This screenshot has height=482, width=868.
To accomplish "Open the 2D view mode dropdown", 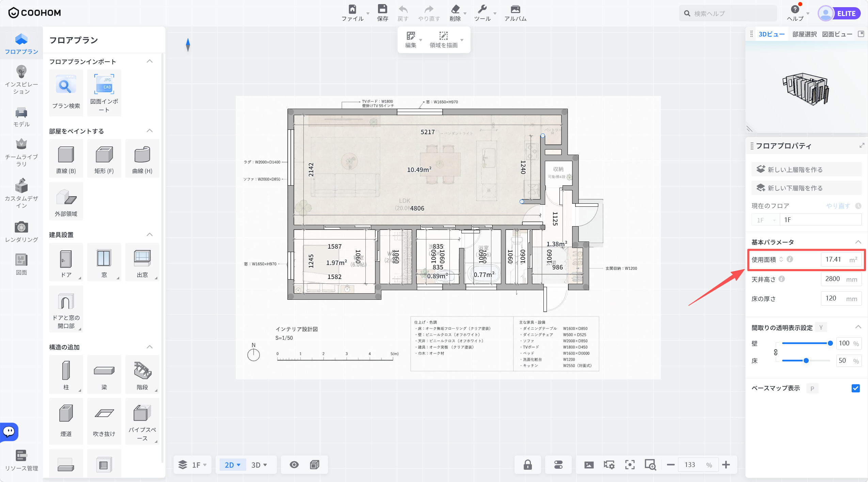I will click(x=232, y=465).
